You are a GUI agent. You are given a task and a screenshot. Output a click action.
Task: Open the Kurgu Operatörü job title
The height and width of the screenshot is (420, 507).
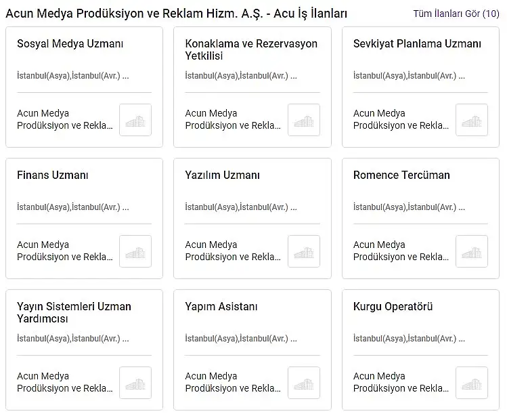coord(393,306)
